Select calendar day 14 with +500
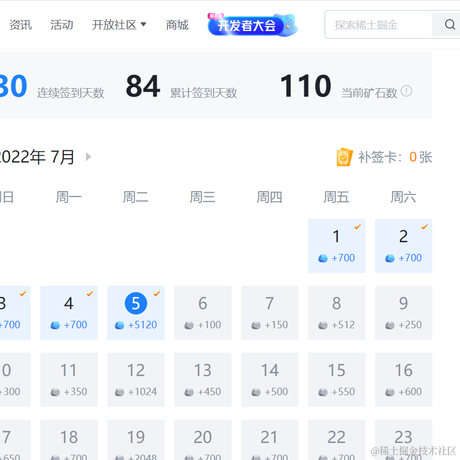Image resolution: width=460 pixels, height=460 pixels. coord(270,380)
